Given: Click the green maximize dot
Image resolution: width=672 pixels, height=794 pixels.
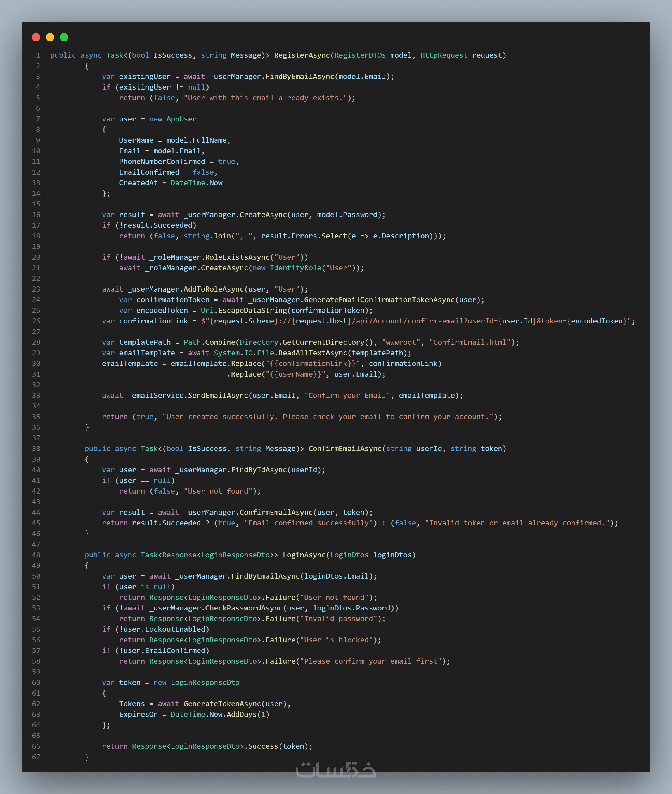Looking at the screenshot, I should (x=64, y=37).
